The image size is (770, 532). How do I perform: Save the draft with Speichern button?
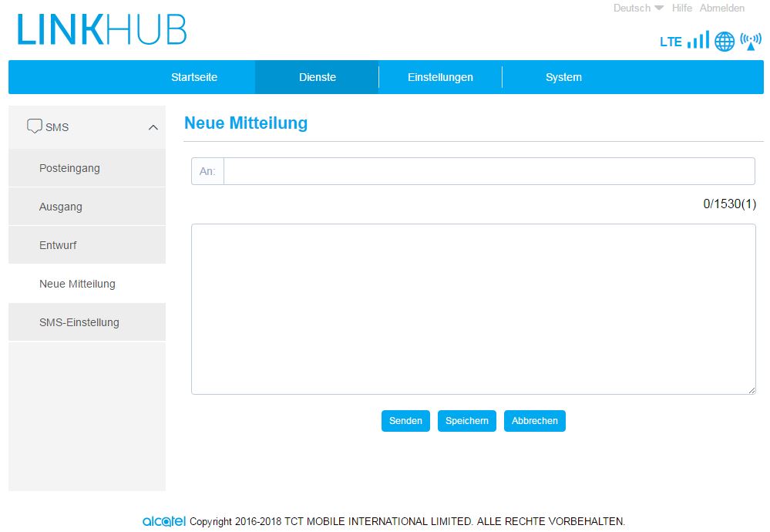(467, 421)
